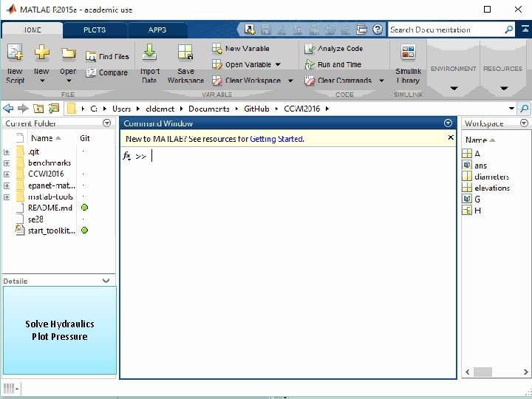532x399 pixels.
Task: Expand the ENVIRONMENT section
Action: click(454, 70)
